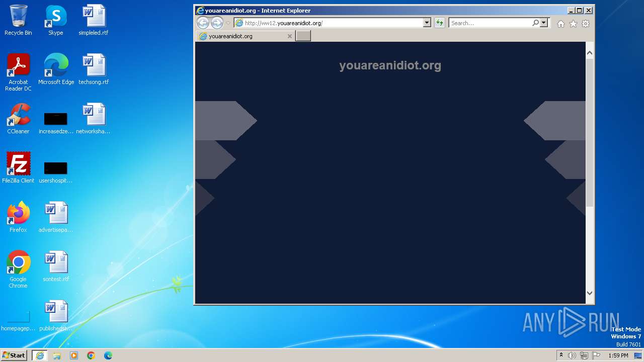Select the sontest.rtf document icon
644x362 pixels.
[56, 266]
